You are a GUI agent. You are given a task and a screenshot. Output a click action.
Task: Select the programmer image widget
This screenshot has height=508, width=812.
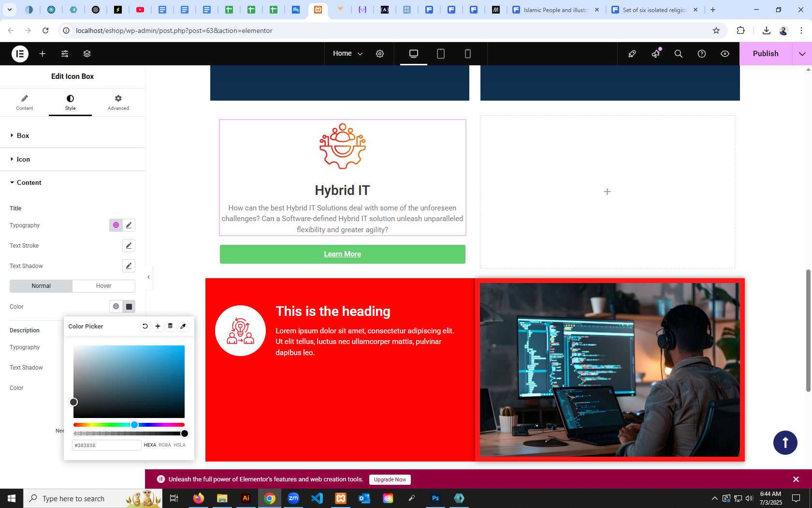609,370
